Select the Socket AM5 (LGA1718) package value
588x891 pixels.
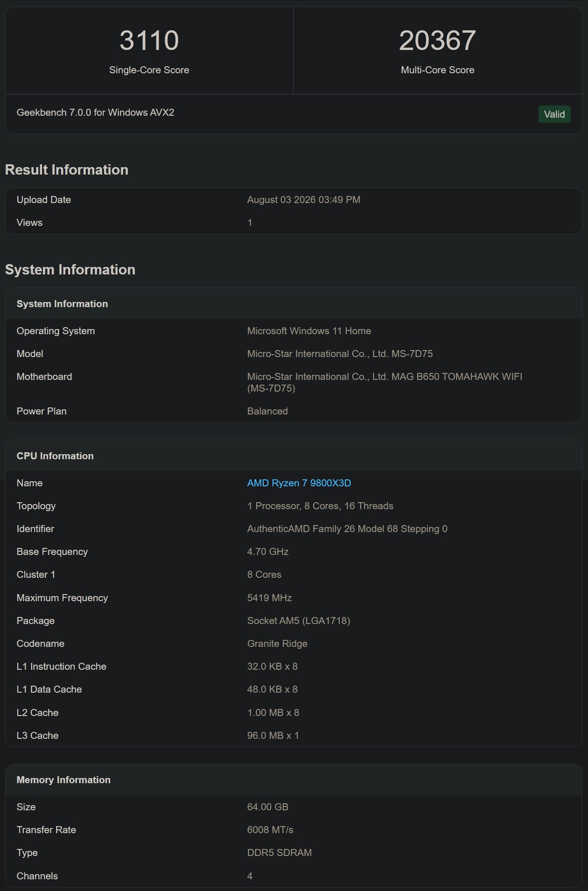(x=299, y=621)
